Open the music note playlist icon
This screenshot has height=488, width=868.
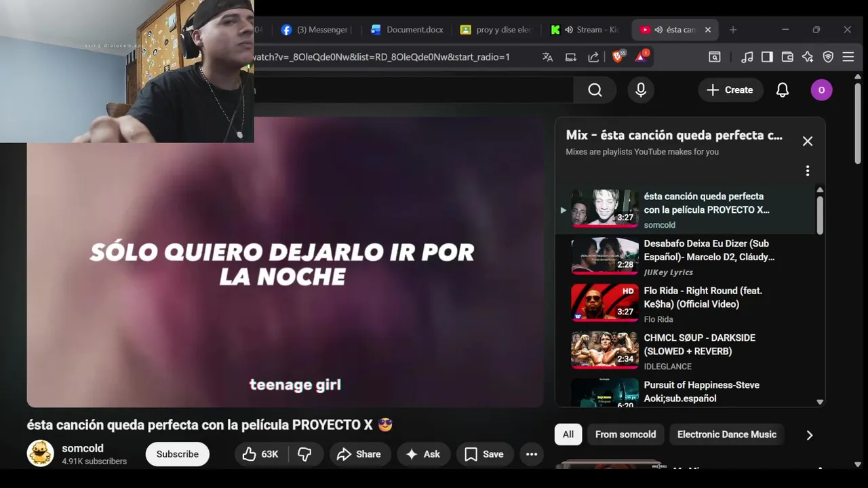[747, 57]
